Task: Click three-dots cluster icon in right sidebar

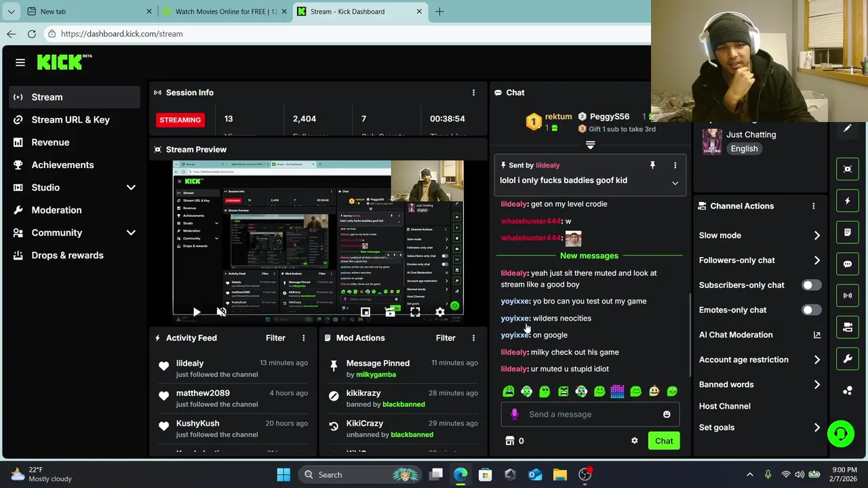Action: pos(848,390)
